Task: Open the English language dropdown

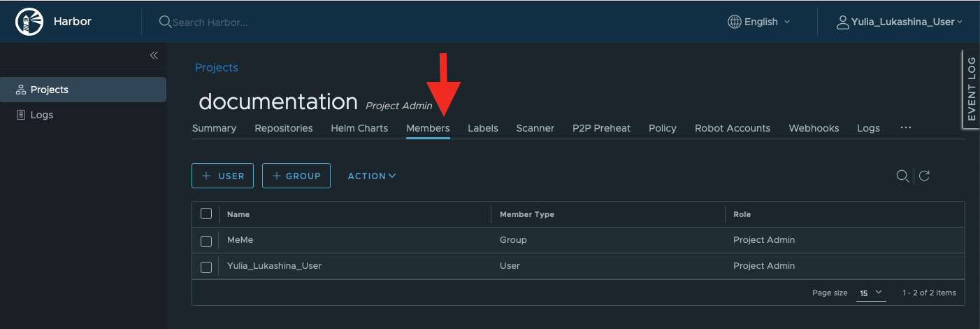Action: (x=759, y=22)
